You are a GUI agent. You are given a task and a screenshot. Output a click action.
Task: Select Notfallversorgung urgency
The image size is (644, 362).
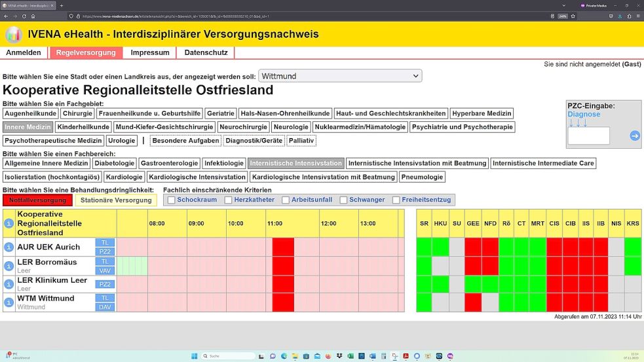37,200
